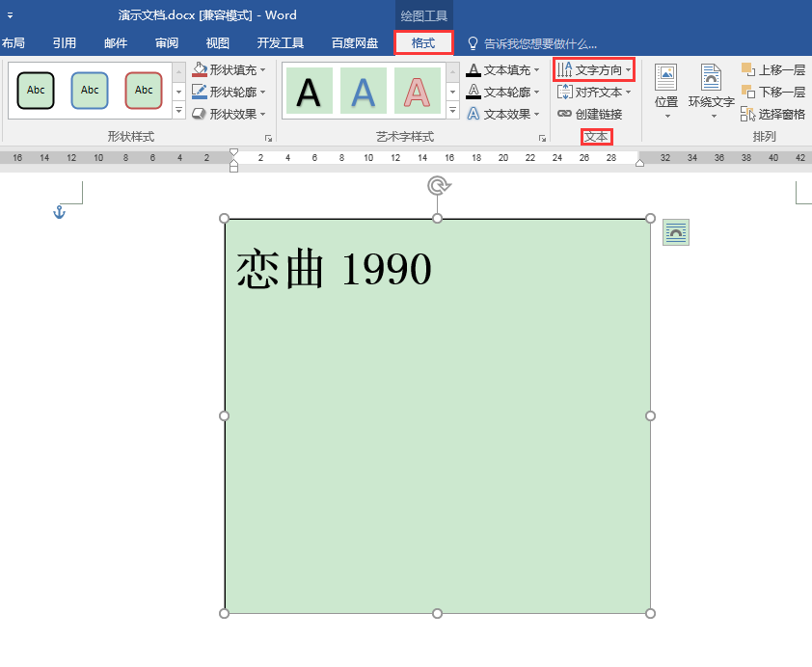Open the 环绕文字 wrap text menu
The width and height of the screenshot is (812, 667).
pos(711,92)
